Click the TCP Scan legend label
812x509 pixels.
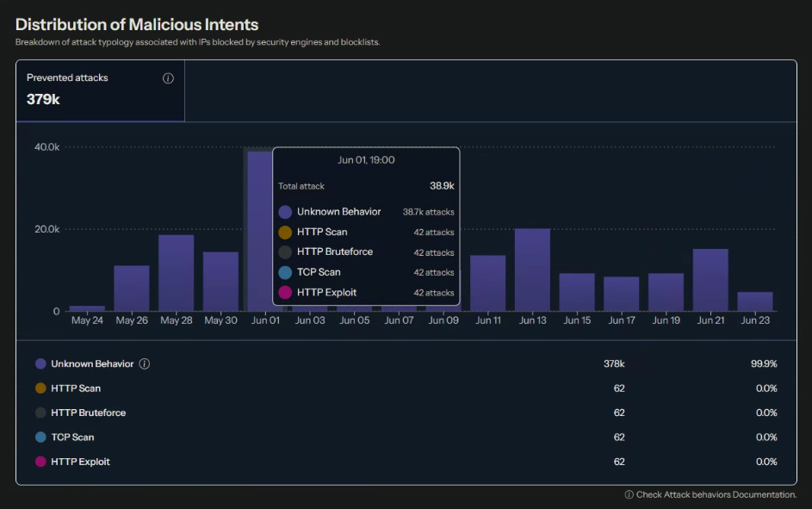[72, 437]
